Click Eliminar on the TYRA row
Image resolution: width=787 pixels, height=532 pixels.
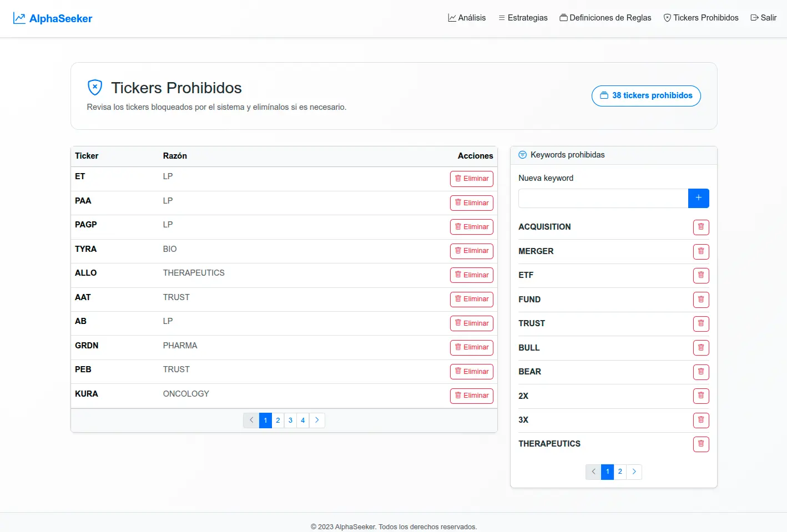click(x=472, y=251)
